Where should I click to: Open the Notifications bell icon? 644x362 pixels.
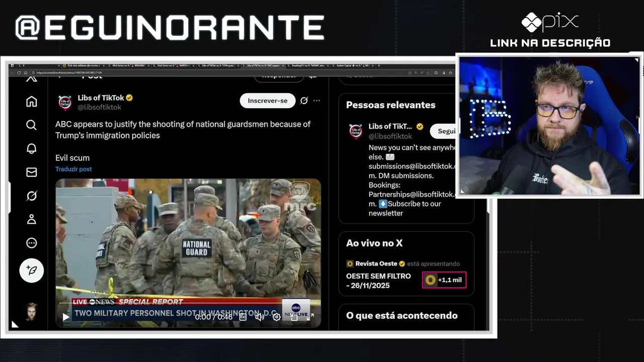coord(31,148)
